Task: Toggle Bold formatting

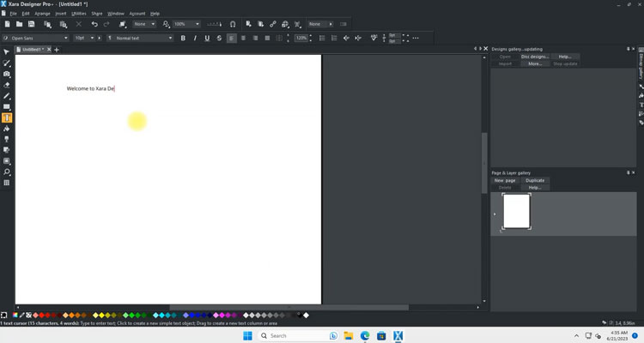Action: point(183,38)
